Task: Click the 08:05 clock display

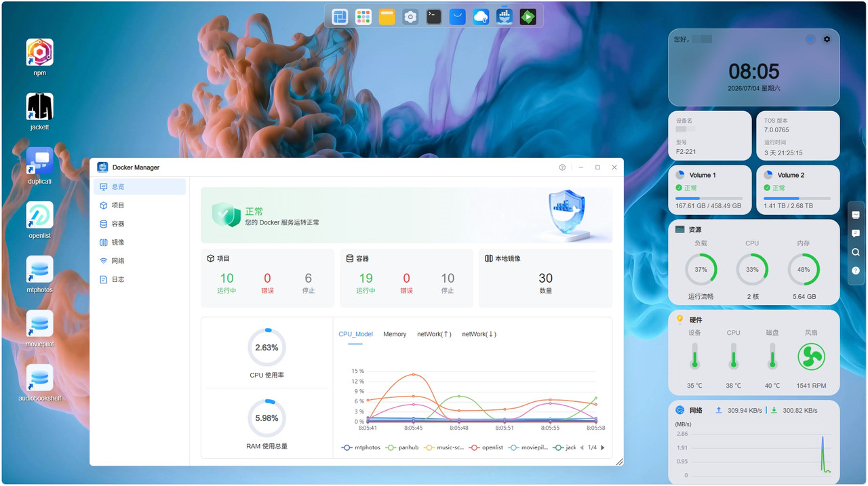Action: pyautogui.click(x=754, y=71)
